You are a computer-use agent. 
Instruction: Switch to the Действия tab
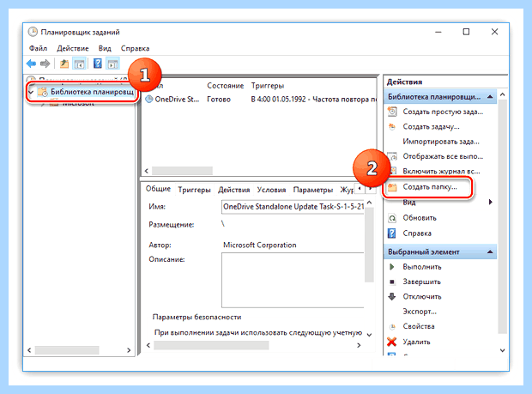[x=233, y=190]
